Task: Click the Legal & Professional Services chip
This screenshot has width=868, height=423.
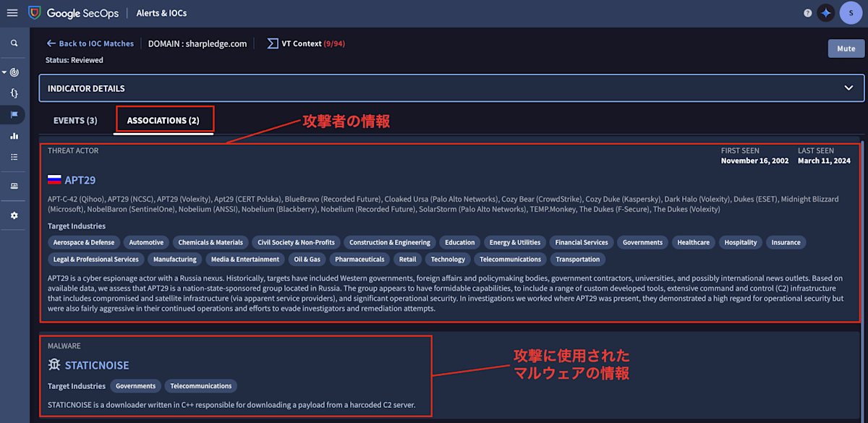Action: point(96,259)
